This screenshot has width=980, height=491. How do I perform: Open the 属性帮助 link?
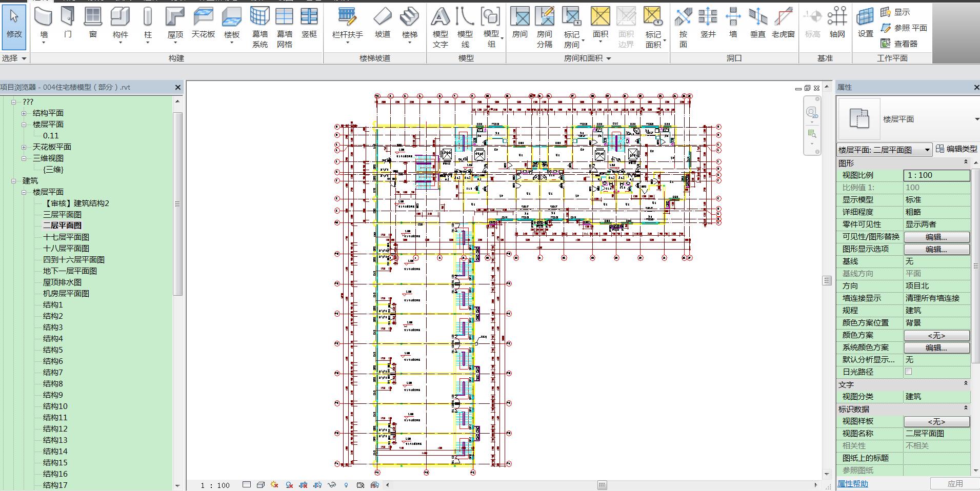point(852,483)
